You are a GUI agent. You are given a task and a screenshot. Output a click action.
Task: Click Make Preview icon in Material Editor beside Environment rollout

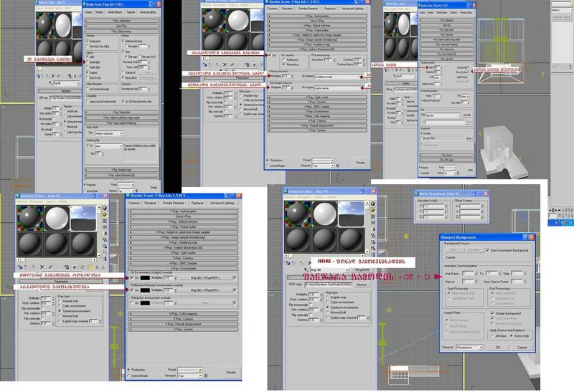(x=105, y=239)
